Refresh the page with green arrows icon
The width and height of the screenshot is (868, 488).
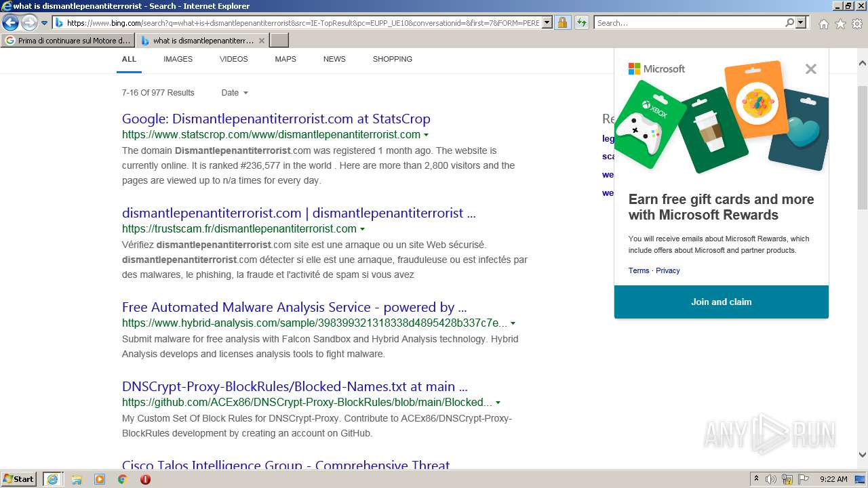point(581,23)
